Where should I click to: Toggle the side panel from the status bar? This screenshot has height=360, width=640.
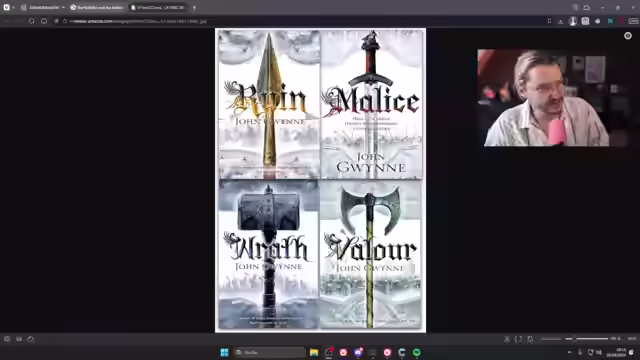[7, 339]
